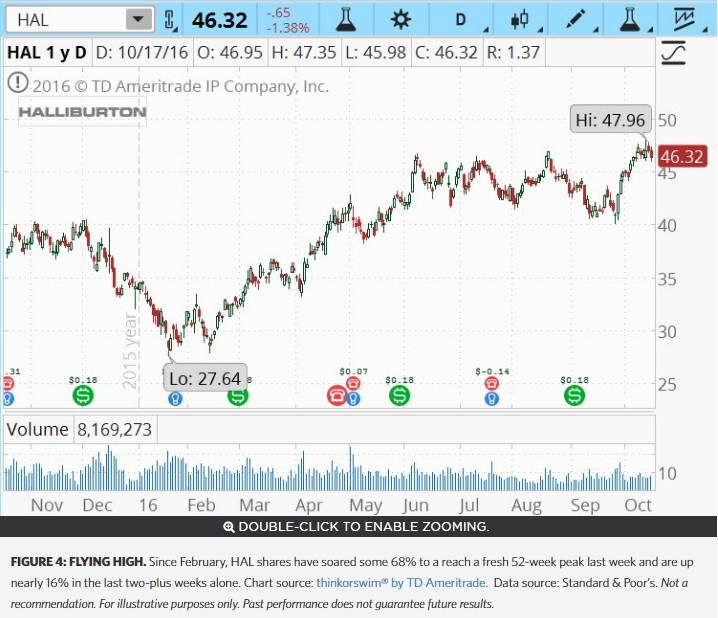718x618 pixels.
Task: Click the HAL 1 y D chart title
Action: point(47,52)
